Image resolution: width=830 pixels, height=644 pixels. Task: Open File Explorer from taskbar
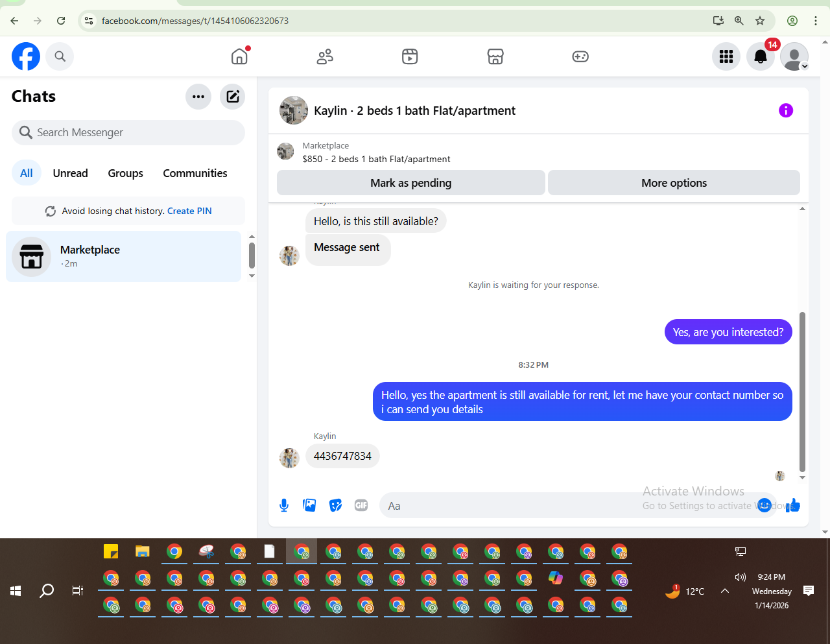[x=143, y=552]
